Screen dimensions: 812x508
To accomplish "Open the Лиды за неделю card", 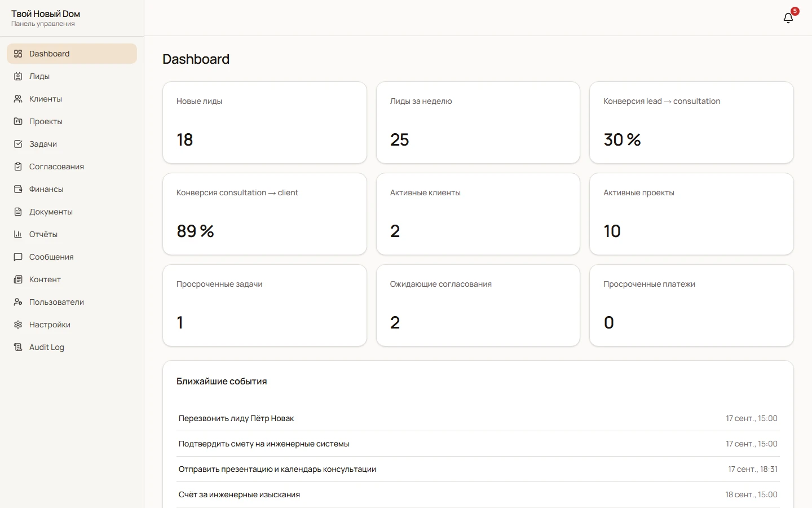I will tap(478, 122).
